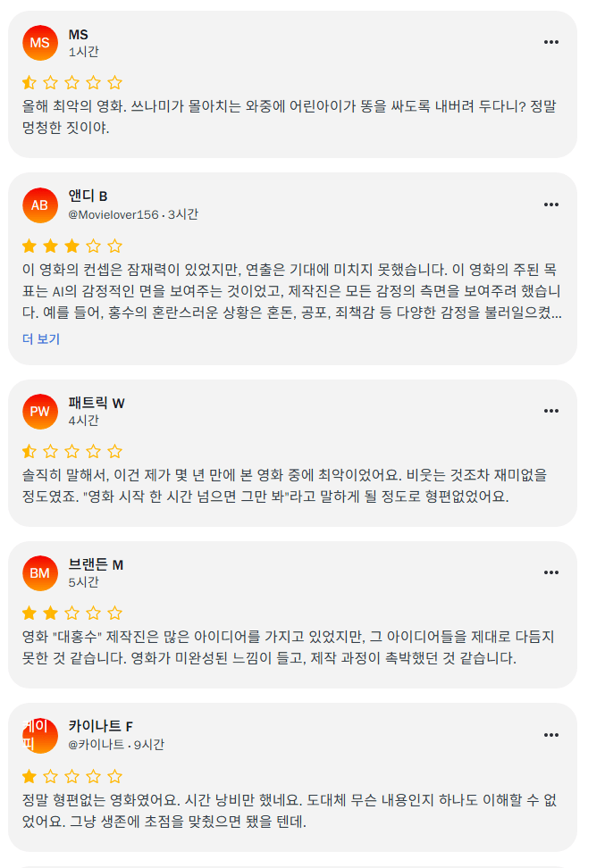Open more options menu for MS review
The width and height of the screenshot is (605, 868).
click(x=551, y=42)
